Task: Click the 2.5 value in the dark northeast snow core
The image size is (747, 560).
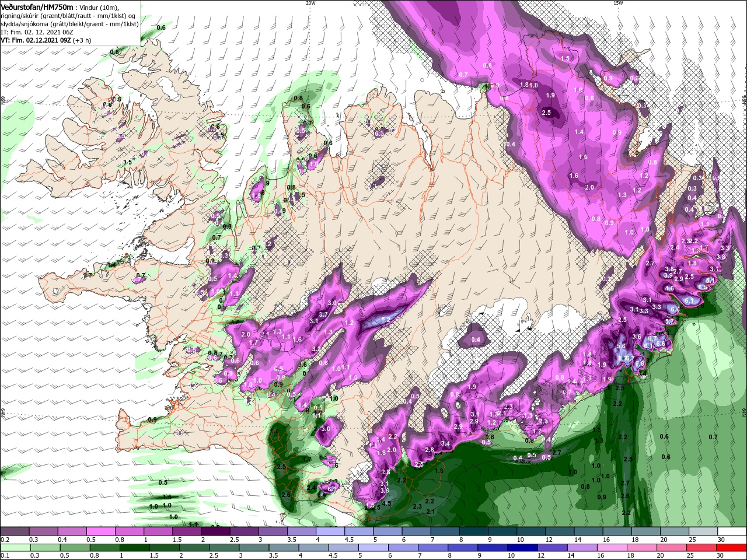Action: (546, 113)
